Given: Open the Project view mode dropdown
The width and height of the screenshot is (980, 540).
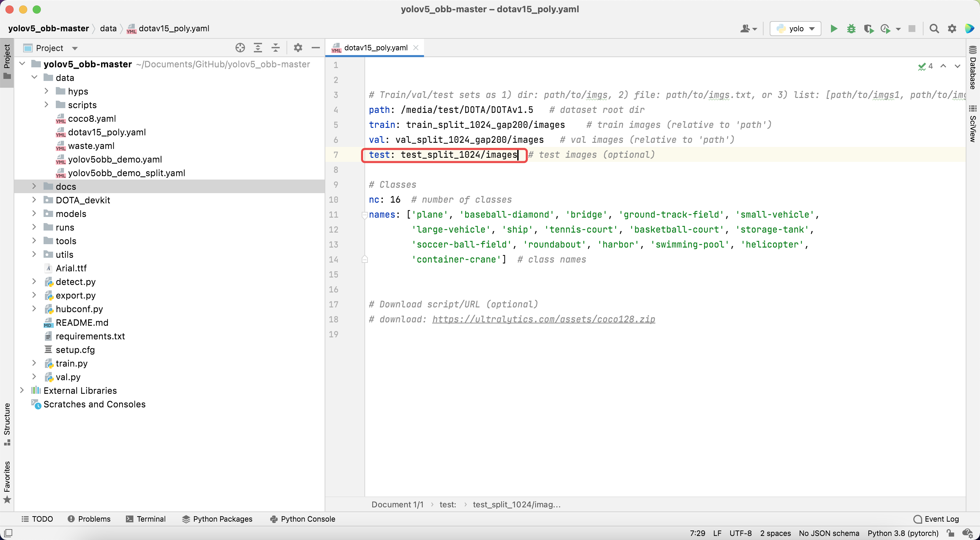Looking at the screenshot, I should (x=75, y=48).
